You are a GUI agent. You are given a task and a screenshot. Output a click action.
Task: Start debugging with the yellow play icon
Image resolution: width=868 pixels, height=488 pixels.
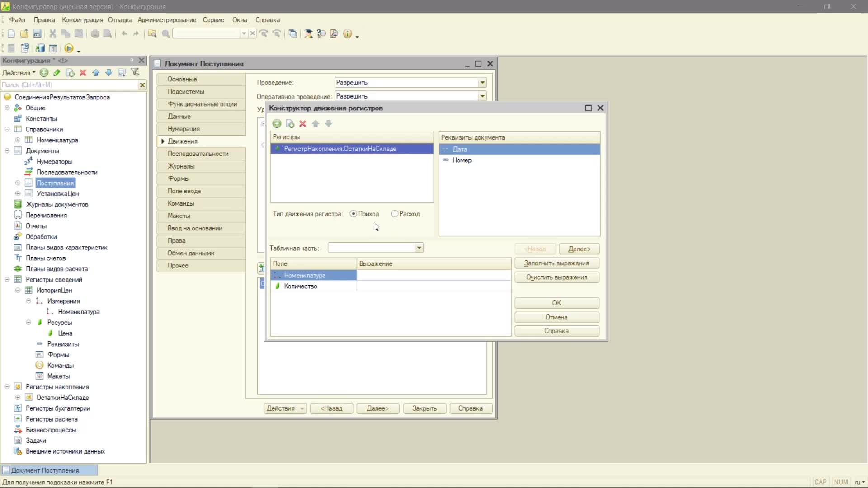click(x=69, y=48)
